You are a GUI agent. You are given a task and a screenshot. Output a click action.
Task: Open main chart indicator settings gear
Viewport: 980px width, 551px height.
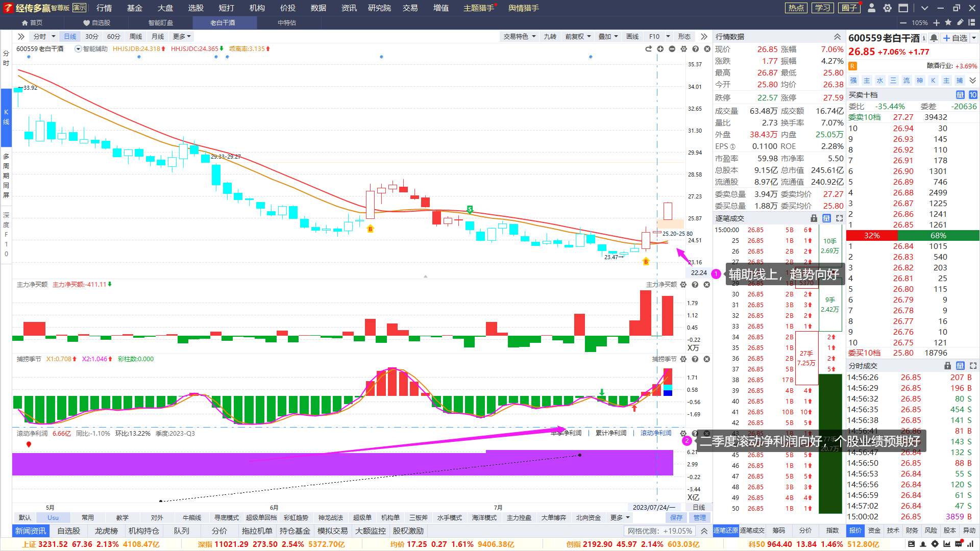(683, 49)
